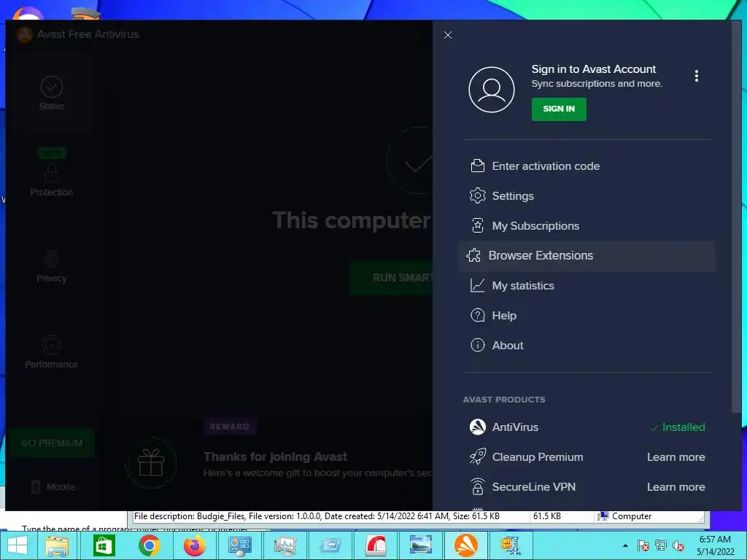
Task: Open Google Chrome from the taskbar
Action: 149,545
